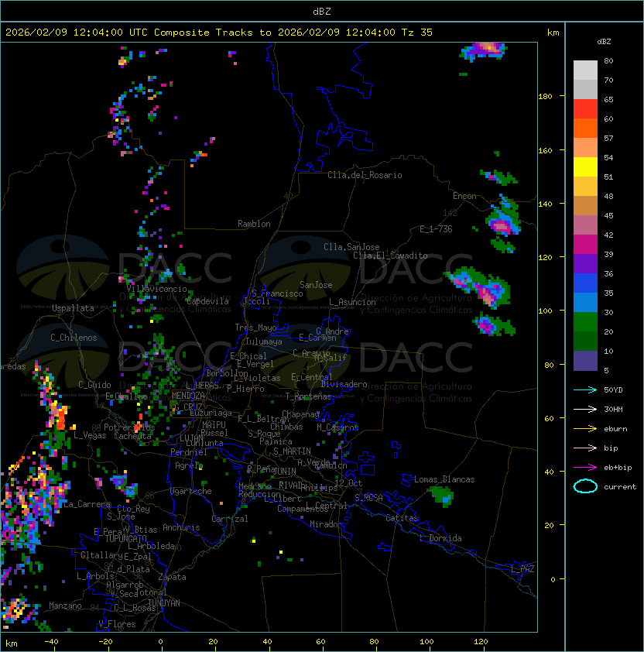Click the 'L_Vegas' map label
The height and width of the screenshot is (652, 644).
click(x=91, y=435)
